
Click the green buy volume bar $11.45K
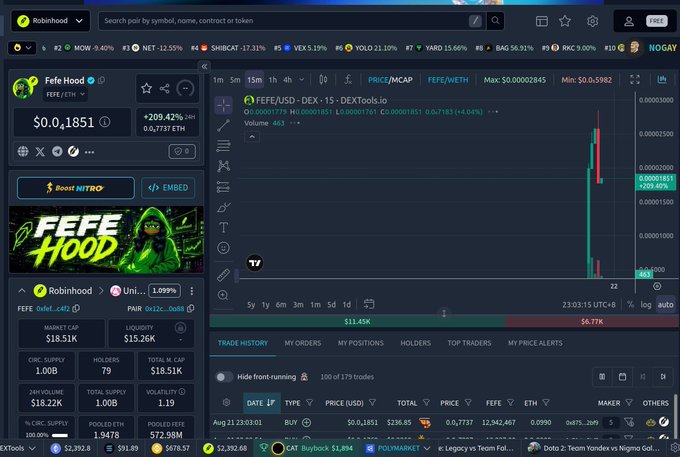357,321
